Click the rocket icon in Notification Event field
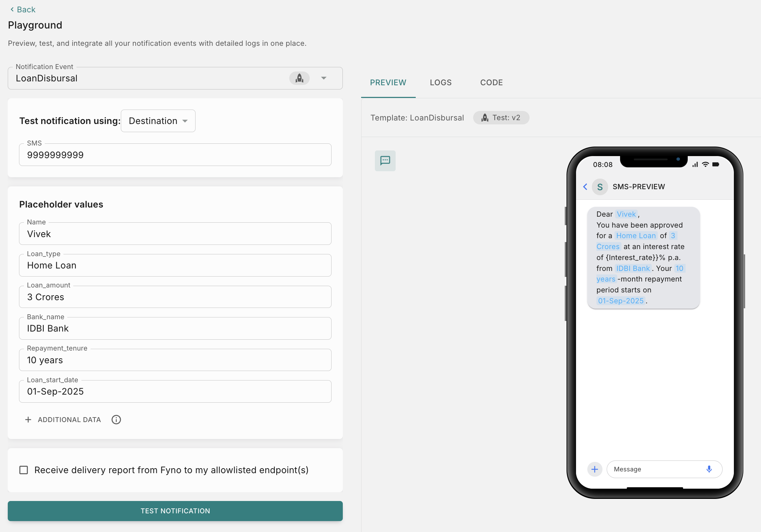This screenshot has width=761, height=532. coord(299,78)
